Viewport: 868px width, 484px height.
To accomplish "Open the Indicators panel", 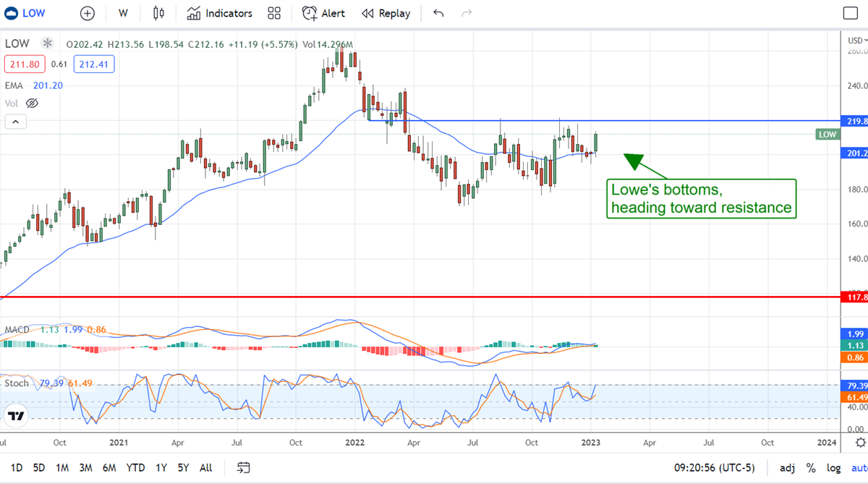I will click(x=220, y=13).
